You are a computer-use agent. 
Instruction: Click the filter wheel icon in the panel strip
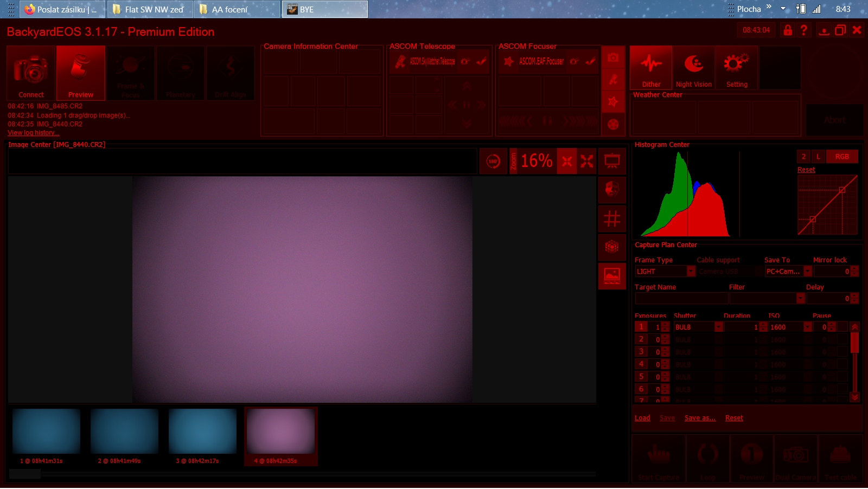tap(613, 124)
